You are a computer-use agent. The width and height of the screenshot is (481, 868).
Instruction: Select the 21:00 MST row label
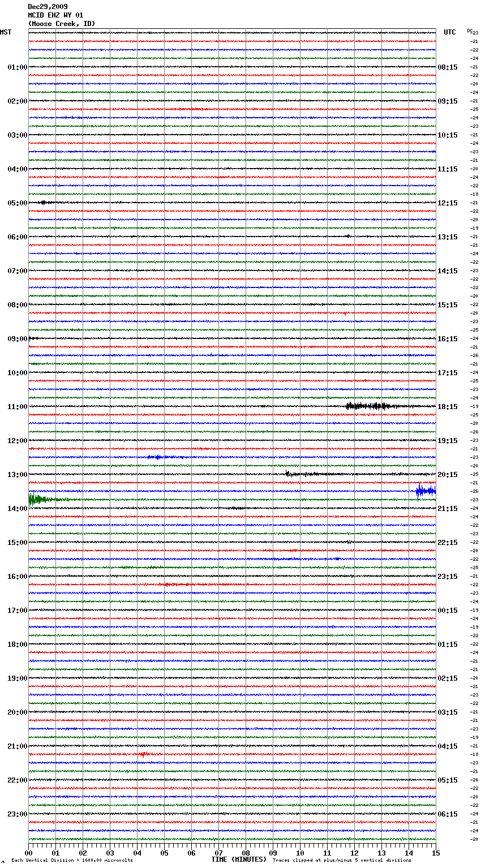tap(18, 746)
